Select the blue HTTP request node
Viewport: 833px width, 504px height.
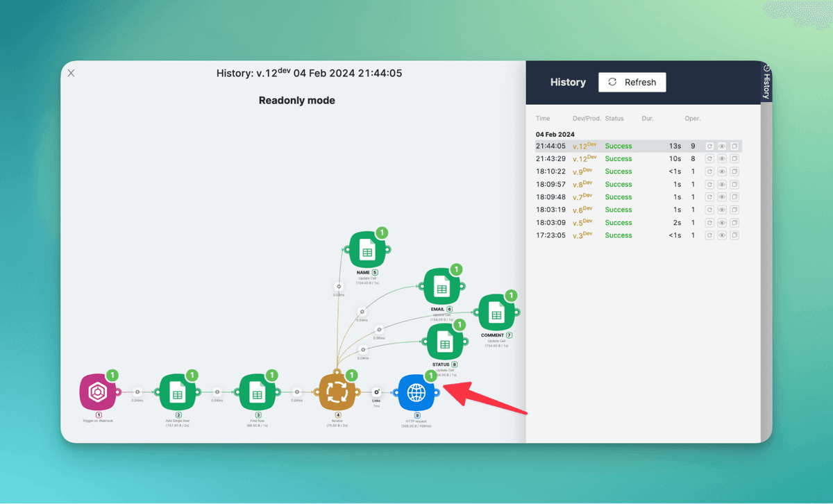click(x=416, y=392)
